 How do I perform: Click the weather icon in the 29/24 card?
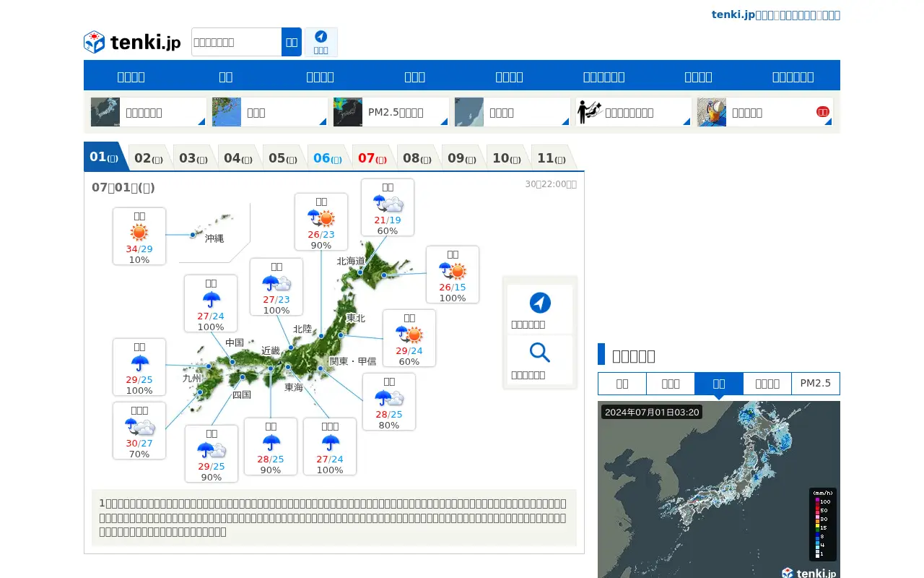pyautogui.click(x=409, y=335)
